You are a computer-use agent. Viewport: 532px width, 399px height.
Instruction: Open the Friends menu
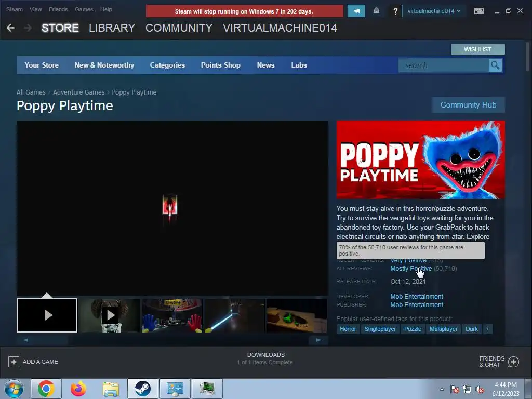tap(58, 9)
